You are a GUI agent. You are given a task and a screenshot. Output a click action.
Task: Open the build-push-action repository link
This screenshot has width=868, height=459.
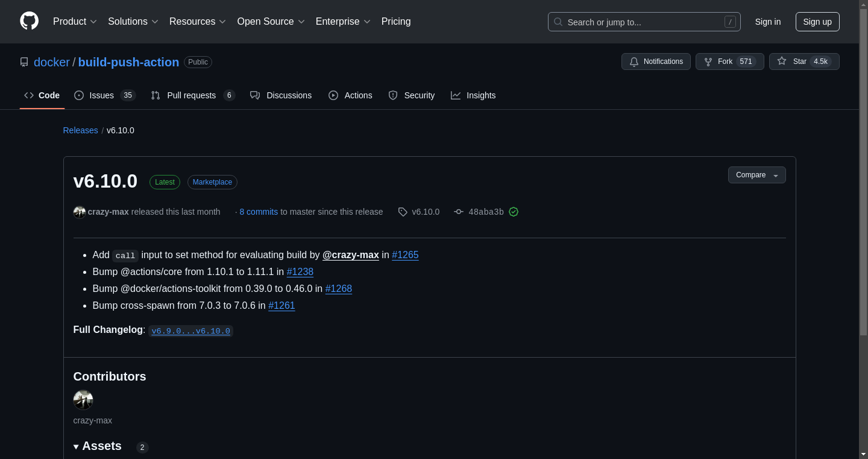point(128,62)
